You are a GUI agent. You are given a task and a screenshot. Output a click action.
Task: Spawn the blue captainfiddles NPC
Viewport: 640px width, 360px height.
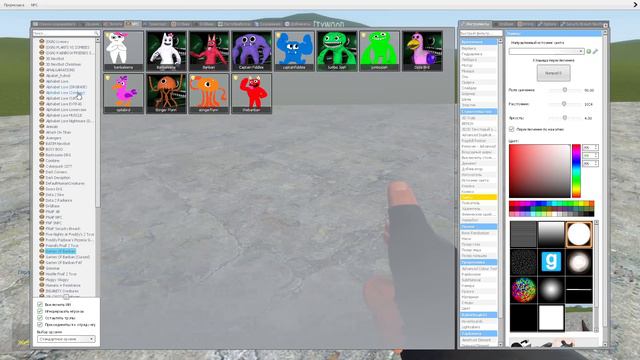294,51
